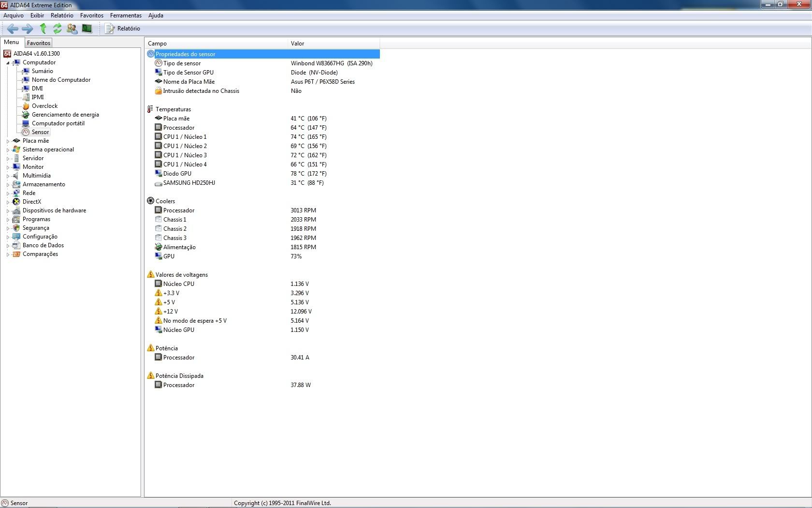The image size is (812, 508).
Task: Click the Winbond W83667HG sensor value
Action: coord(332,63)
